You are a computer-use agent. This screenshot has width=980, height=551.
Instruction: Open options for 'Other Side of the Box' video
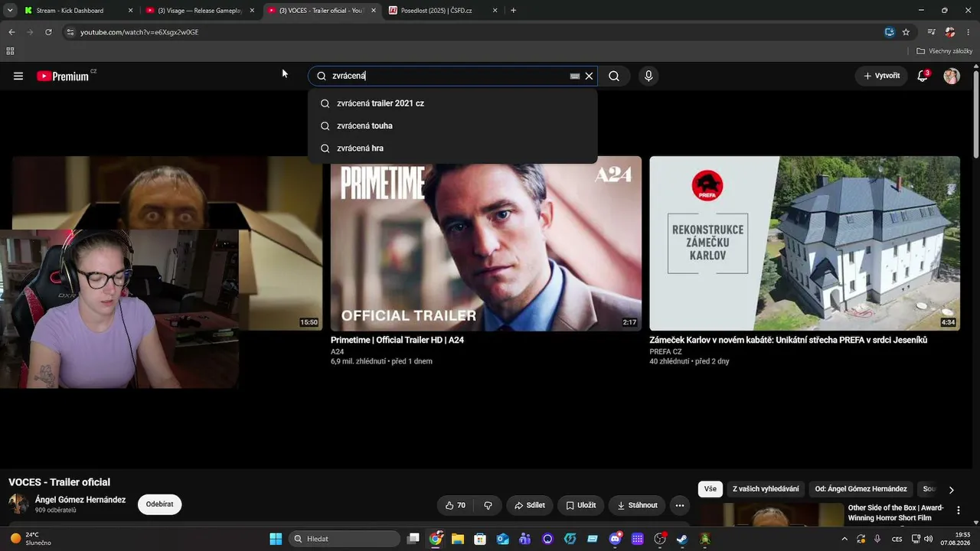pyautogui.click(x=959, y=510)
